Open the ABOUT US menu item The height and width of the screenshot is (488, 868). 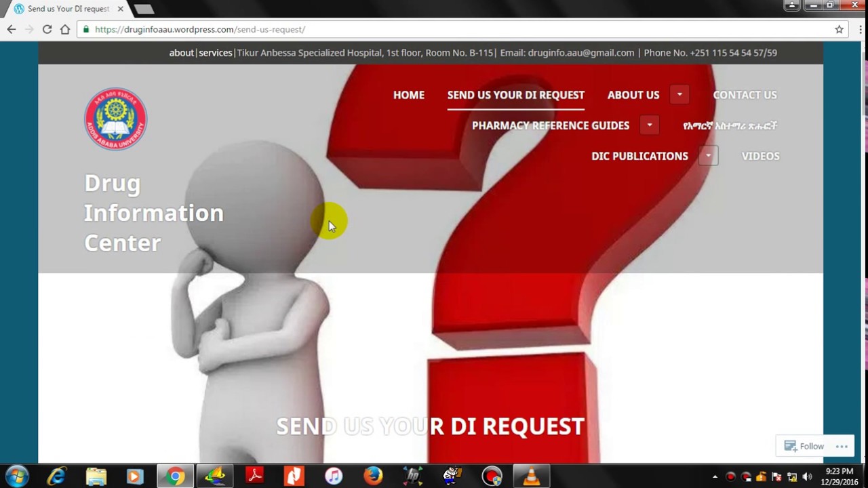pos(633,95)
